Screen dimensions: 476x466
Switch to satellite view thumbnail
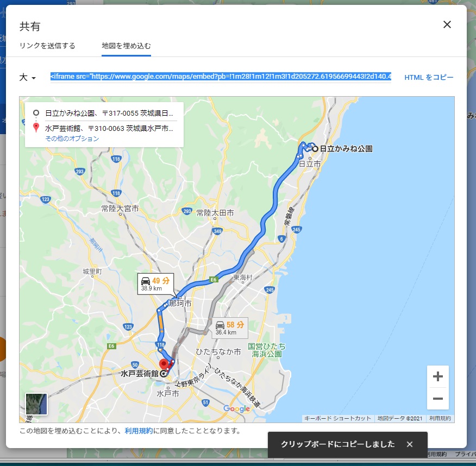36,404
